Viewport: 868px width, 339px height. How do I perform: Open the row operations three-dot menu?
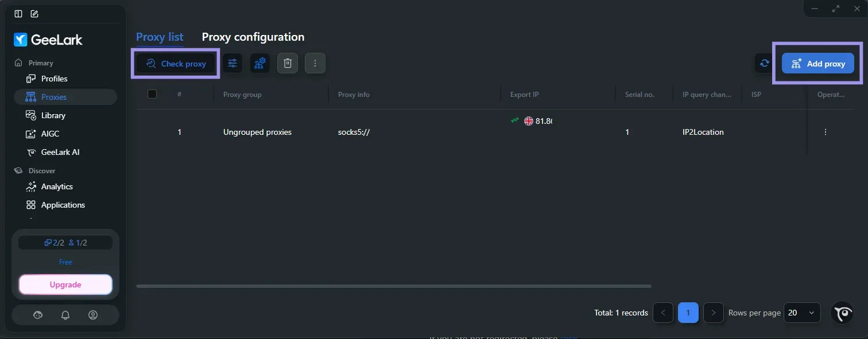[826, 132]
